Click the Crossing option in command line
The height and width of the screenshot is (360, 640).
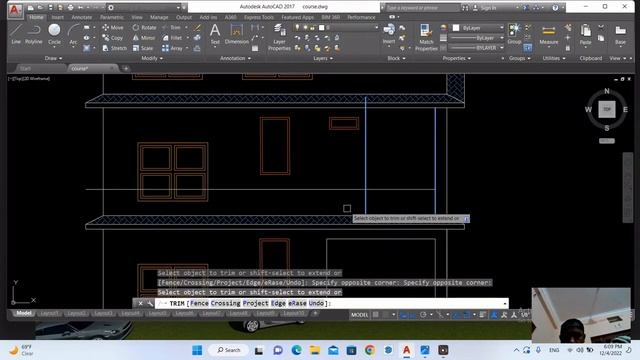225,303
